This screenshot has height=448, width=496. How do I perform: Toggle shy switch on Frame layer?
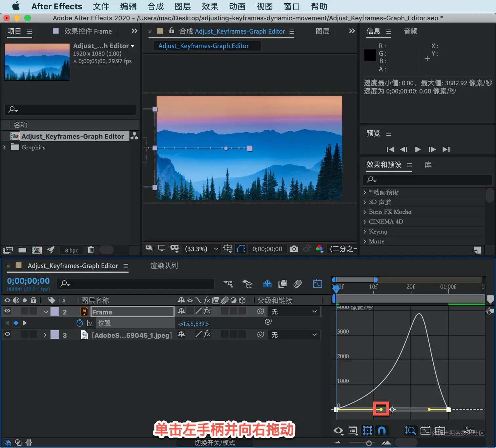(181, 311)
